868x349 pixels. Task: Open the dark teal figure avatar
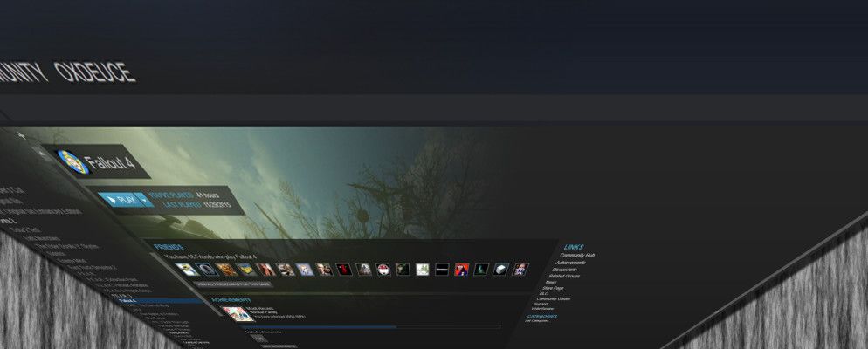pos(481,270)
